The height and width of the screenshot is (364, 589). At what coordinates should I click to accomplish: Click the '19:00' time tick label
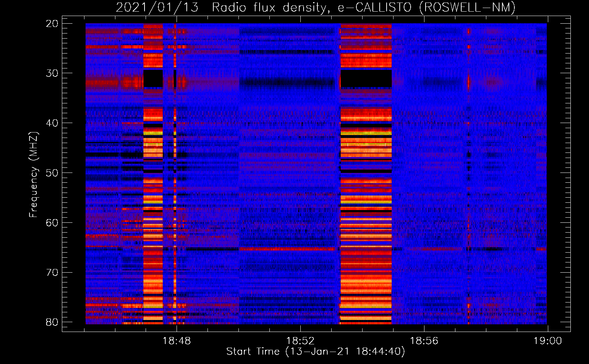coord(548,341)
